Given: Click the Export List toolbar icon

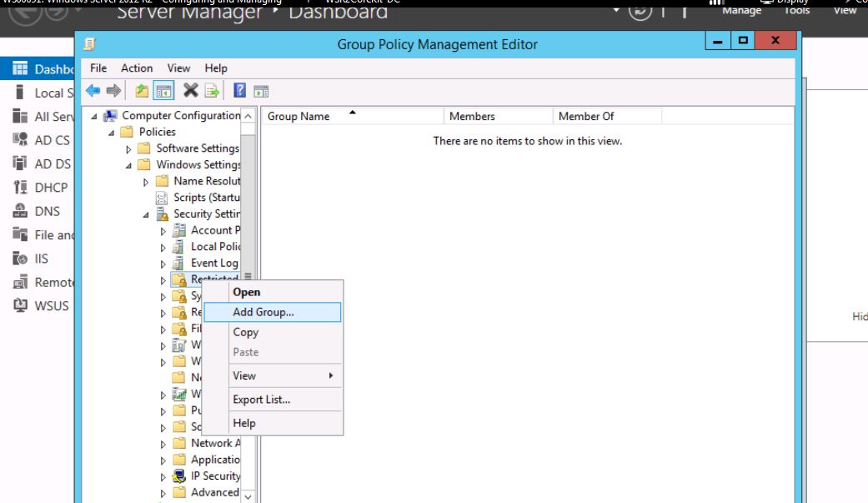Looking at the screenshot, I should coord(212,91).
